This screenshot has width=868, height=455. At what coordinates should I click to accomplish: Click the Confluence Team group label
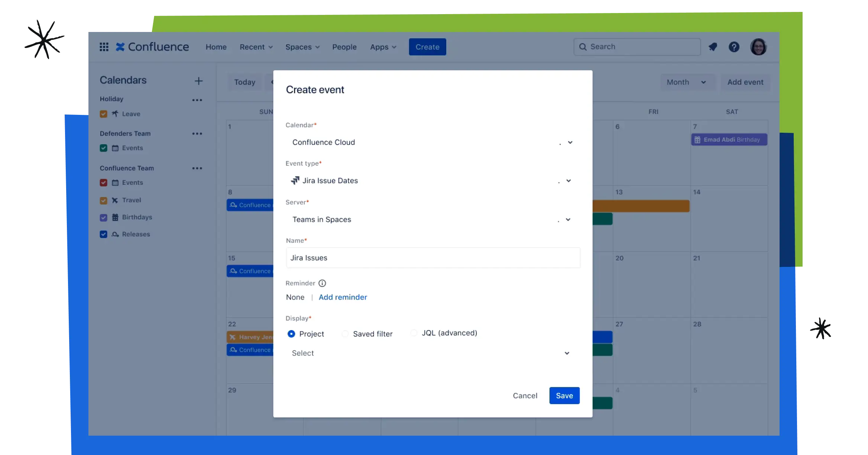pos(127,168)
